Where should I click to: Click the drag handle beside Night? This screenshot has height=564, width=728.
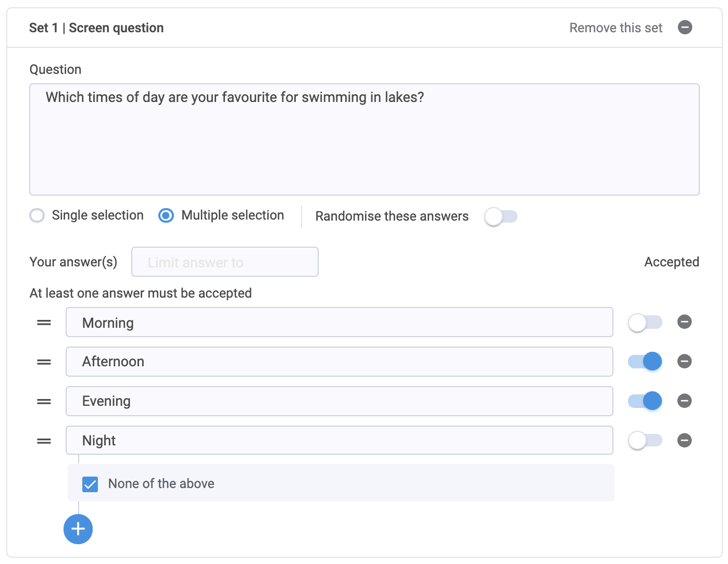(44, 441)
